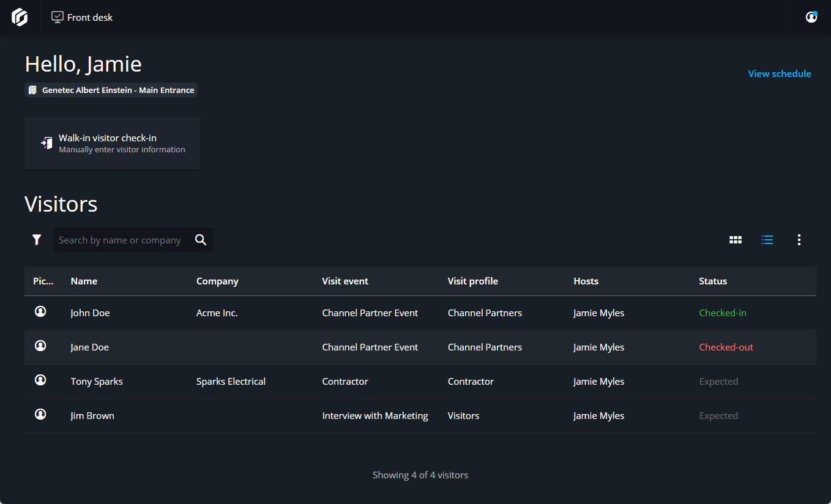
Task: Click the View schedule link
Action: click(779, 74)
